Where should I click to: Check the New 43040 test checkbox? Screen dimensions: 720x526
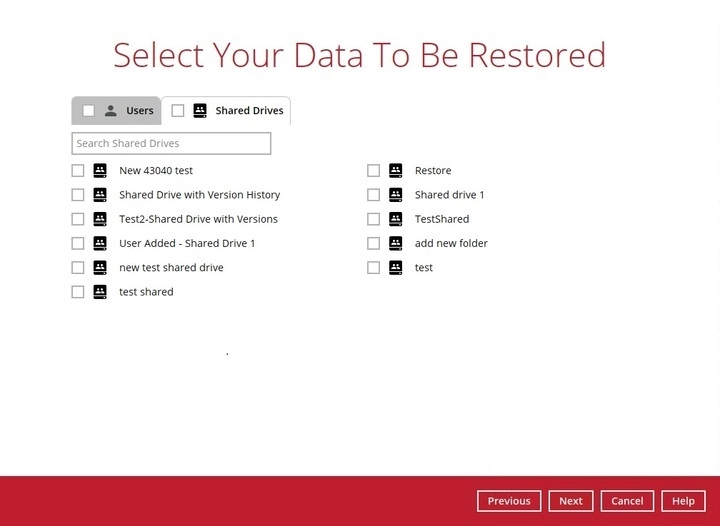coord(78,171)
